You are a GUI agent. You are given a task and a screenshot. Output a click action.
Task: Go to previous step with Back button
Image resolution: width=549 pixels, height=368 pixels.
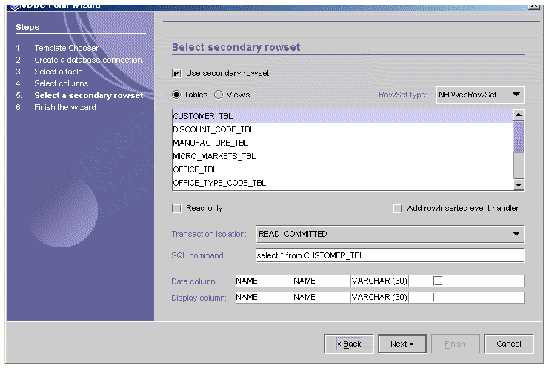pos(349,344)
